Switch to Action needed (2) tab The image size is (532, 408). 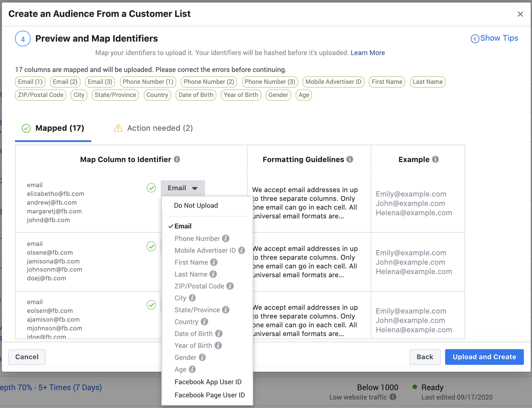[153, 128]
